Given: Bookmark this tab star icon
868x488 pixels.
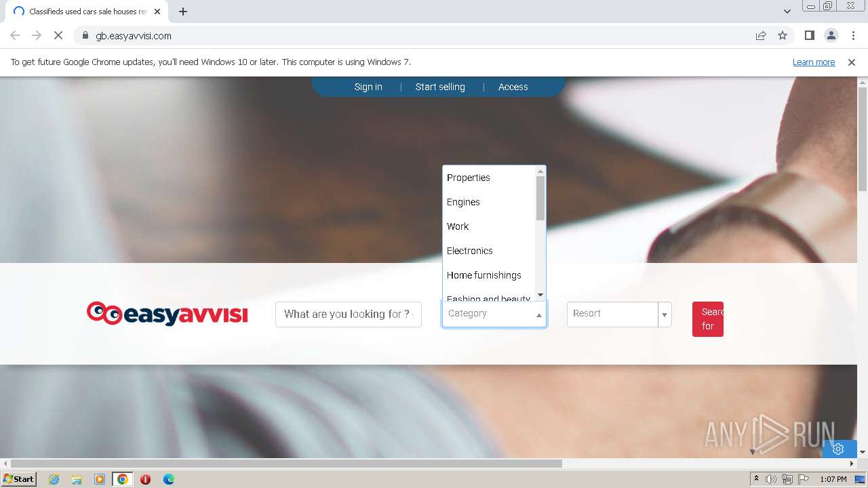Looking at the screenshot, I should tap(783, 35).
